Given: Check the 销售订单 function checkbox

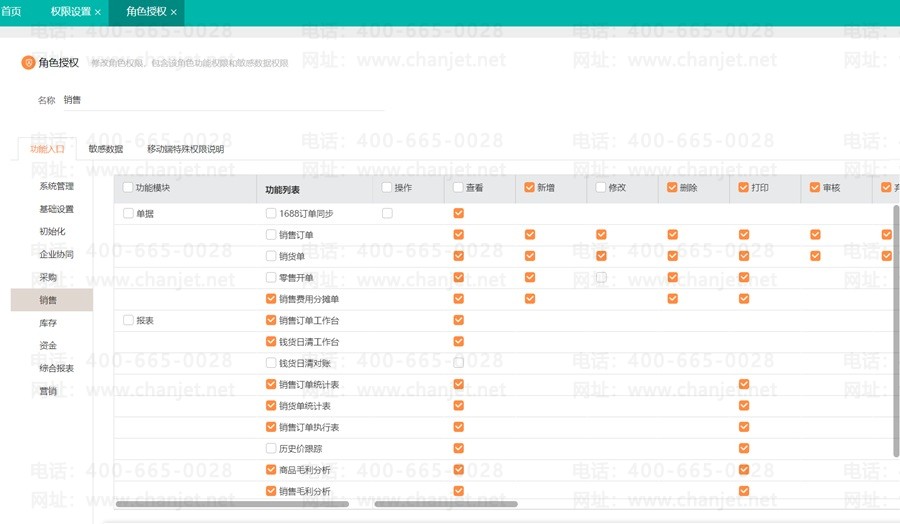Looking at the screenshot, I should 271,235.
